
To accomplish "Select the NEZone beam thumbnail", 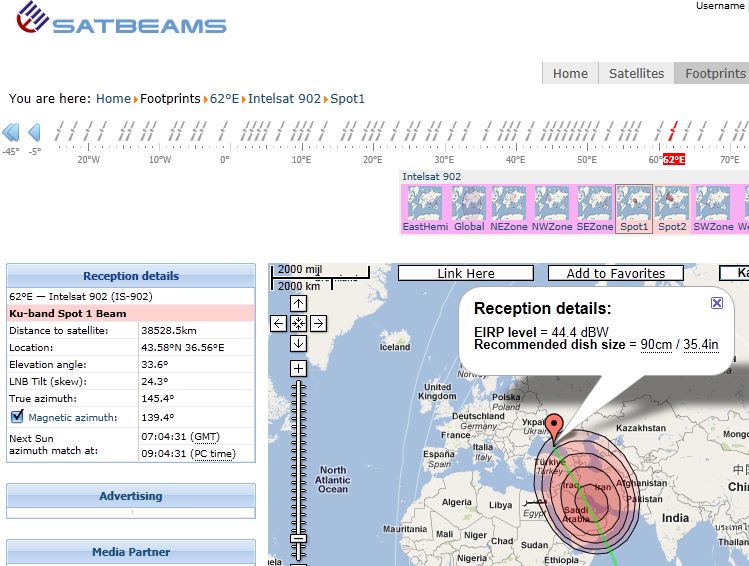I will pos(509,209).
